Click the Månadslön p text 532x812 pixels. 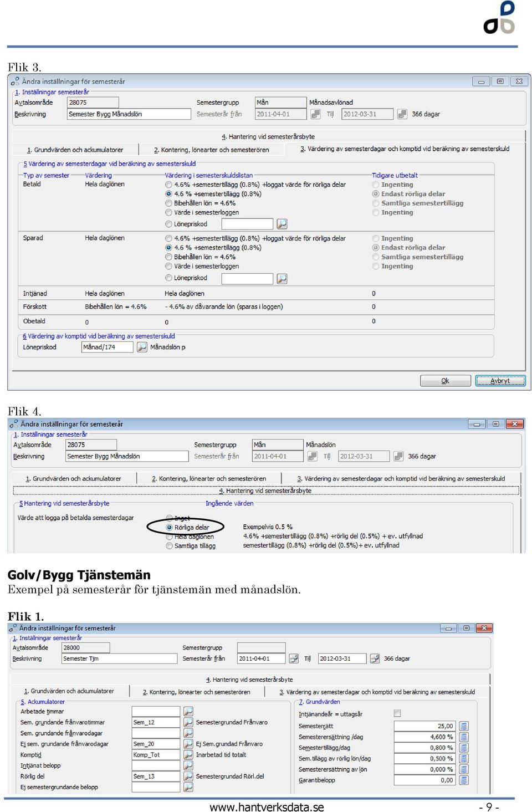pos(168,347)
